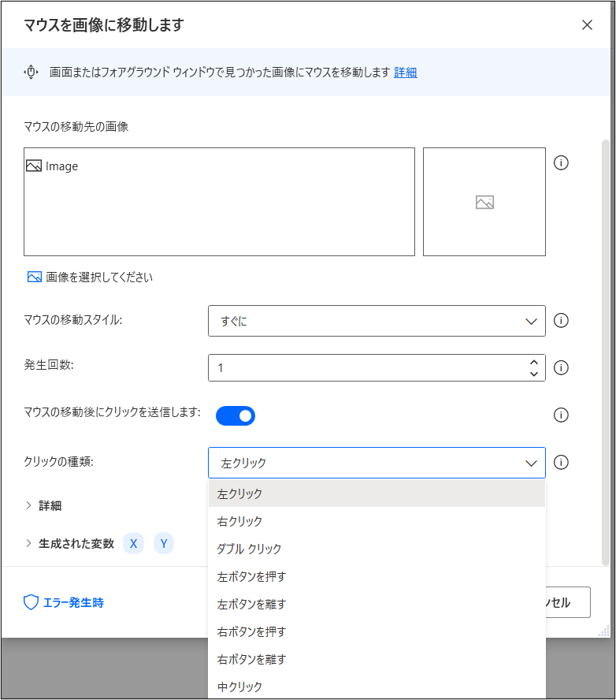This screenshot has width=616, height=700.
Task: Click the 発生回数 number field
Action: tap(377, 368)
